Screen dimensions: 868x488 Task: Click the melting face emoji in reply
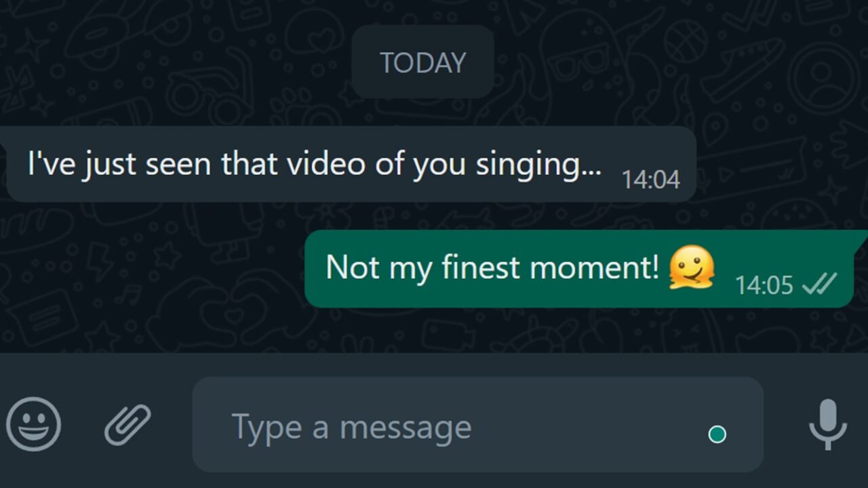692,267
